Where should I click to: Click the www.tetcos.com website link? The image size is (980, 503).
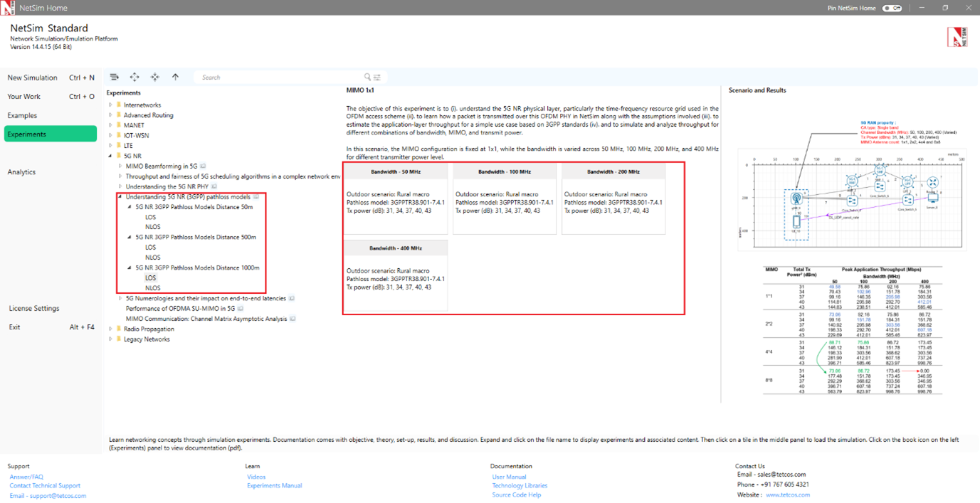click(x=787, y=495)
